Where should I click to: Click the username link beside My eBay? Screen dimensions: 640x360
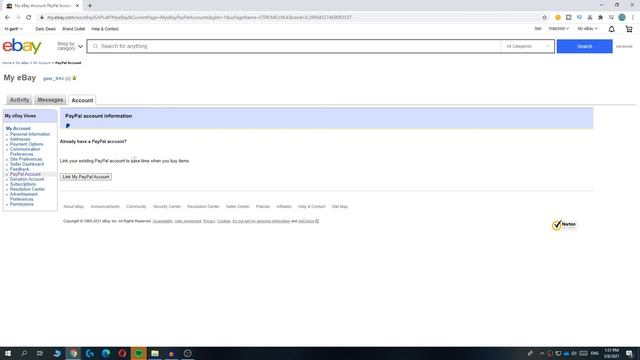tap(53, 78)
